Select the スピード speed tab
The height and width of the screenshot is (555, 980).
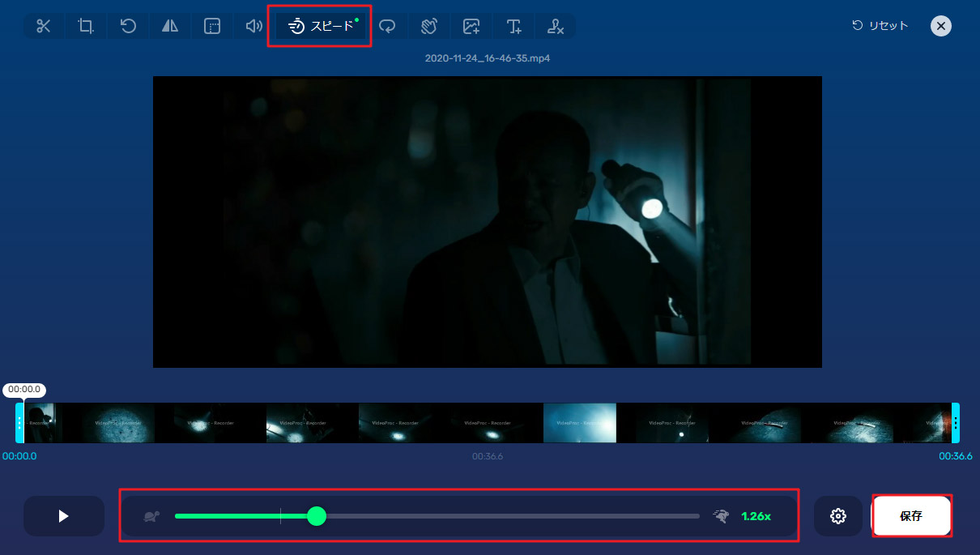[x=321, y=26]
